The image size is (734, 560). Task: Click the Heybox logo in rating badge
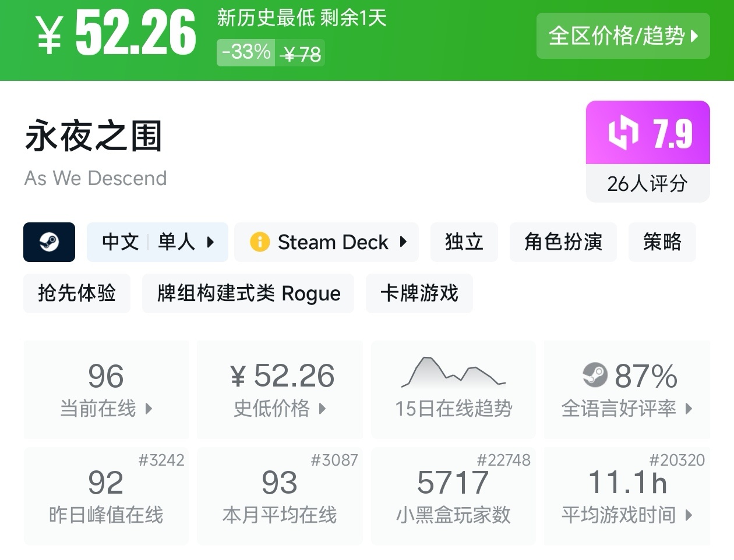(x=623, y=133)
